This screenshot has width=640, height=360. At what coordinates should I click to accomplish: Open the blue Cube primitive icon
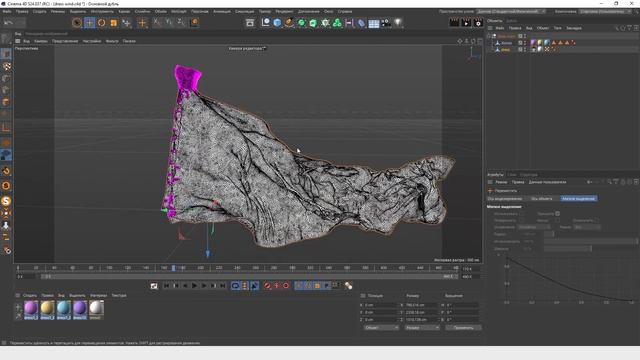pos(277,23)
